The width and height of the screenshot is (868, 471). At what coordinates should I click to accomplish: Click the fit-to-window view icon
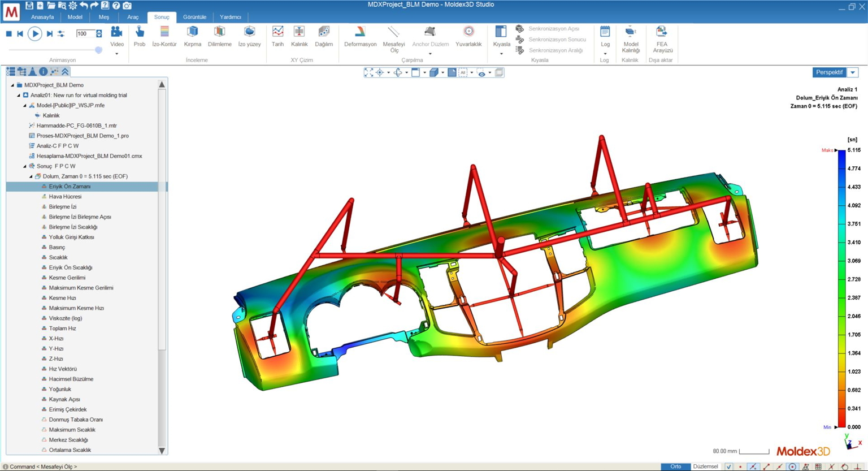coord(368,72)
